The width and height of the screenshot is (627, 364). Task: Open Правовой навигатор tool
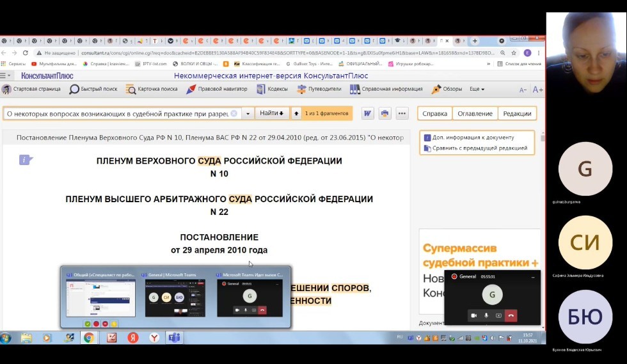click(189, 90)
